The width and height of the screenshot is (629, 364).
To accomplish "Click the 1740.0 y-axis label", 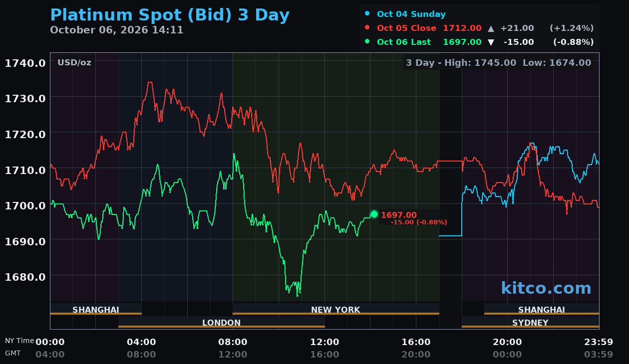I will pos(25,63).
